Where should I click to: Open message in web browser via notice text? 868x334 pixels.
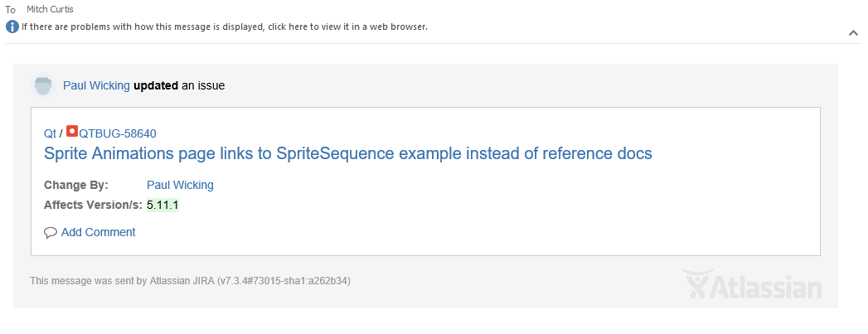pos(224,27)
